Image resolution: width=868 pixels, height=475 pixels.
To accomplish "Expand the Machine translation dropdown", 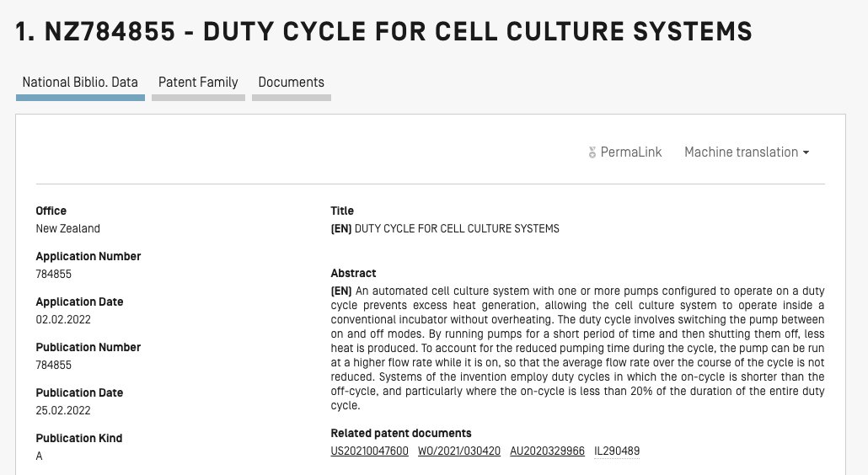I will [746, 152].
